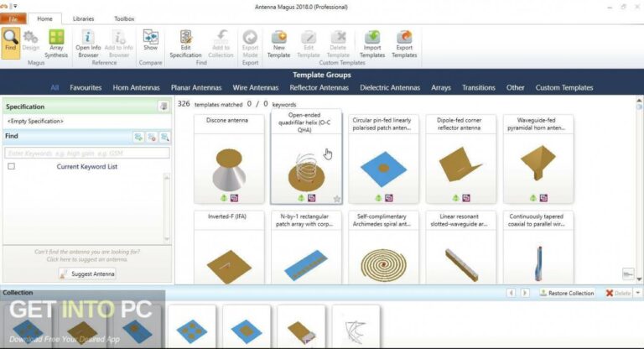644x349 pixels.
Task: Click keyword list scroll-down arrow
Action: tap(167, 239)
